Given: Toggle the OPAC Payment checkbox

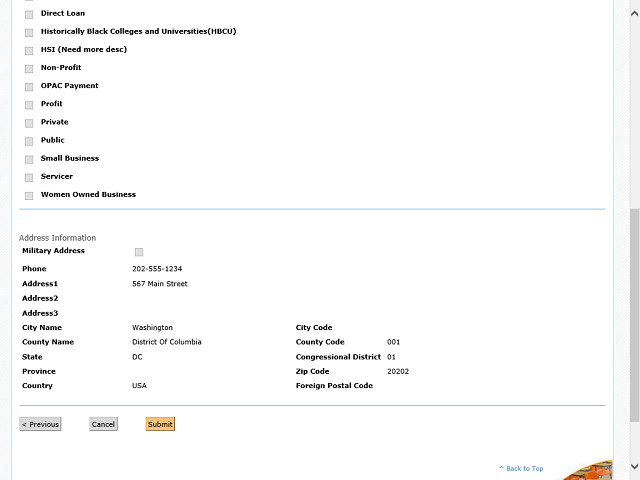Looking at the screenshot, I should coord(29,86).
